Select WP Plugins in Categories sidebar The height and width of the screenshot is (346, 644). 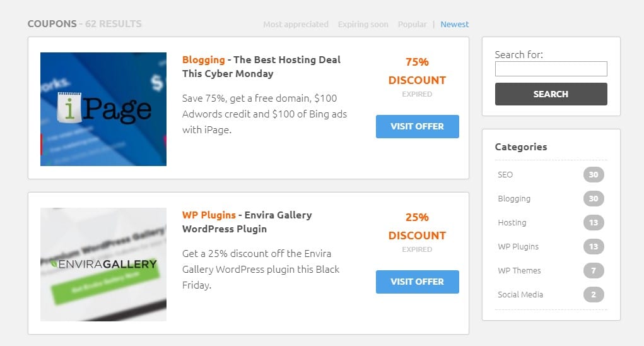[518, 246]
